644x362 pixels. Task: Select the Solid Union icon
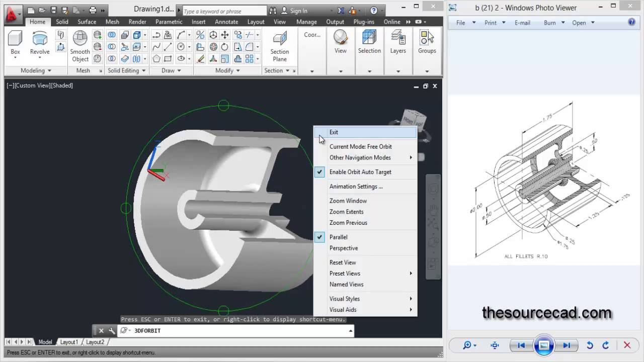coord(112,35)
